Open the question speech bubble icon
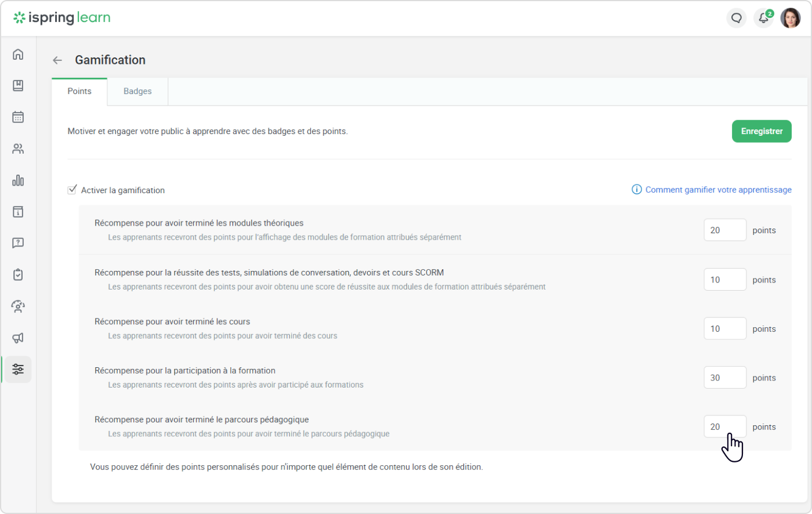 coord(18,243)
